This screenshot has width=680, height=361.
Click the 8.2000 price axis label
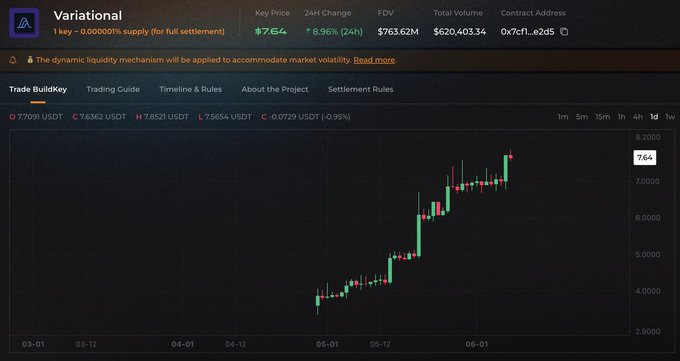(x=647, y=137)
